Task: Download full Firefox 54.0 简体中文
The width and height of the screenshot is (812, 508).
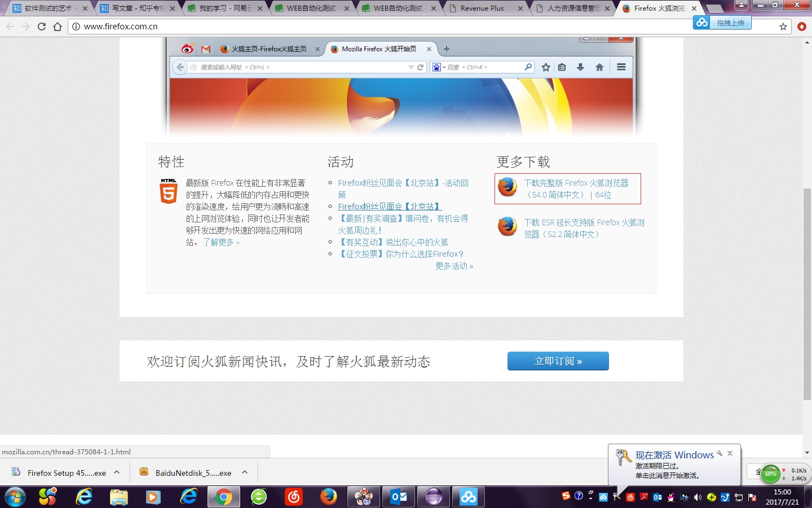Action: [x=576, y=189]
